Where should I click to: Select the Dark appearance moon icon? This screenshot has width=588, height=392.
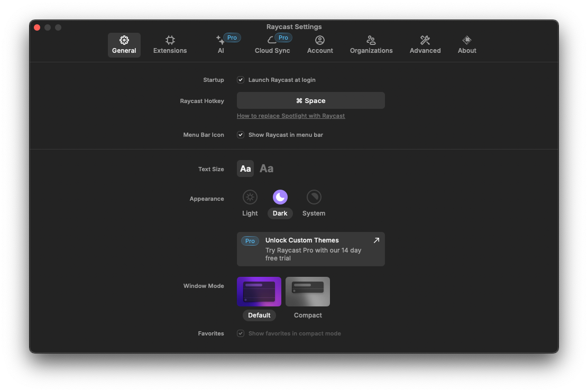point(280,197)
